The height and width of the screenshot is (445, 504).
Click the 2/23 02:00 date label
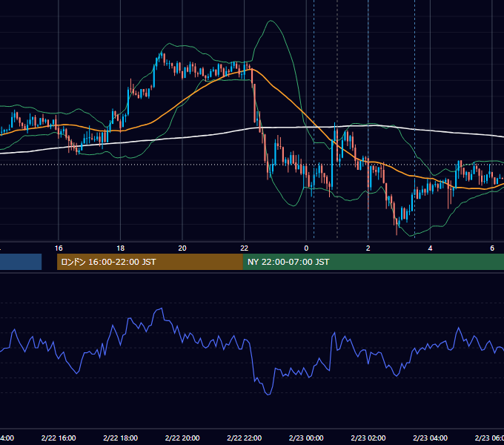coord(368,438)
